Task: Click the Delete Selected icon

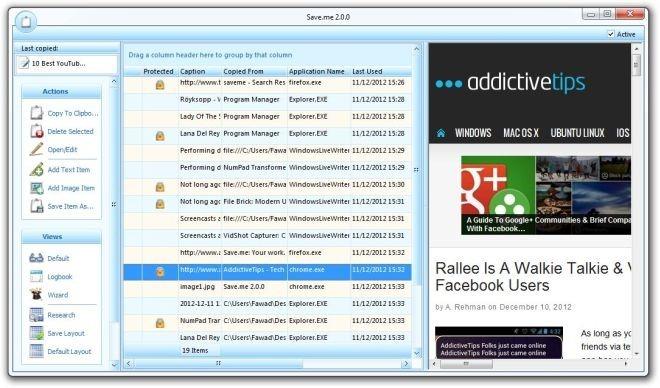Action: point(37,131)
